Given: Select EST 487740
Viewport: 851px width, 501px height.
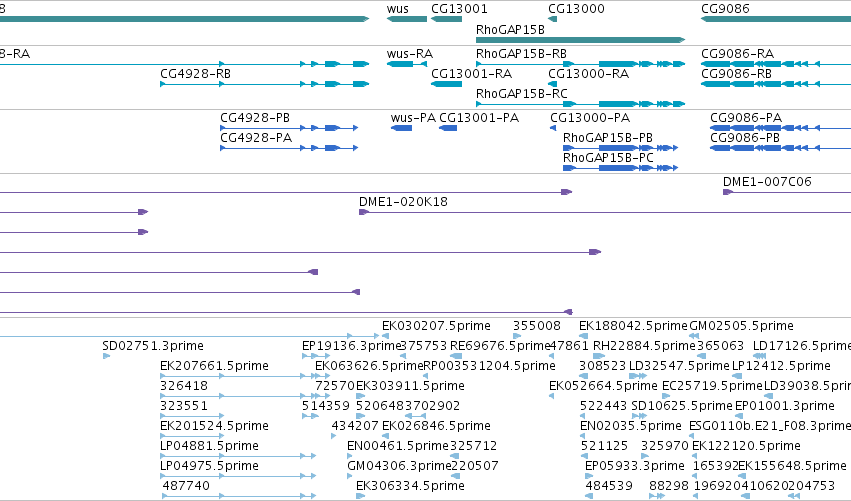Looking at the screenshot, I should (x=186, y=486).
